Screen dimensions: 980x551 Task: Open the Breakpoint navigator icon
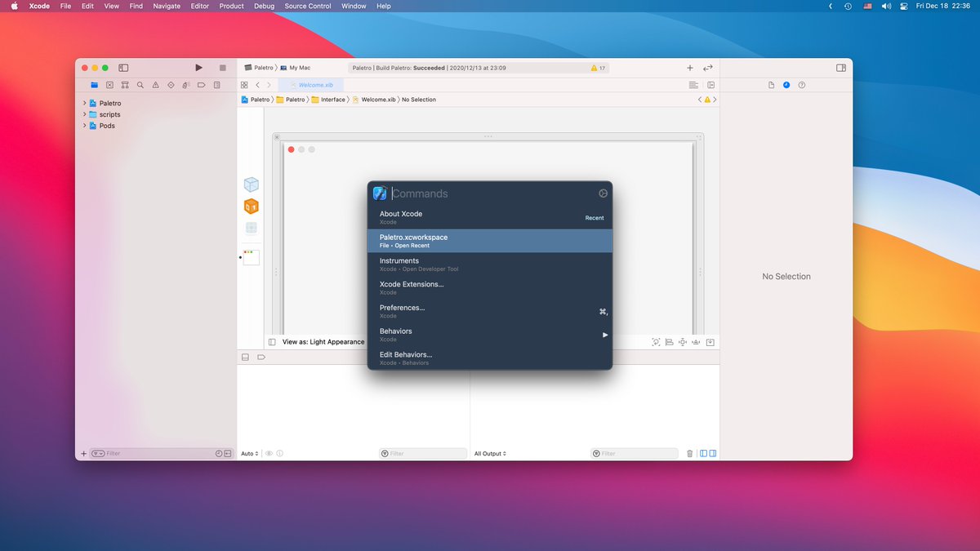pos(201,85)
